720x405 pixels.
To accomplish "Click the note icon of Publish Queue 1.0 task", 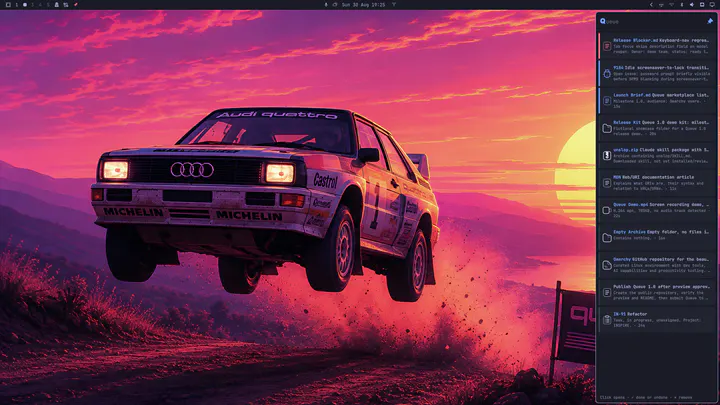I will [607, 292].
